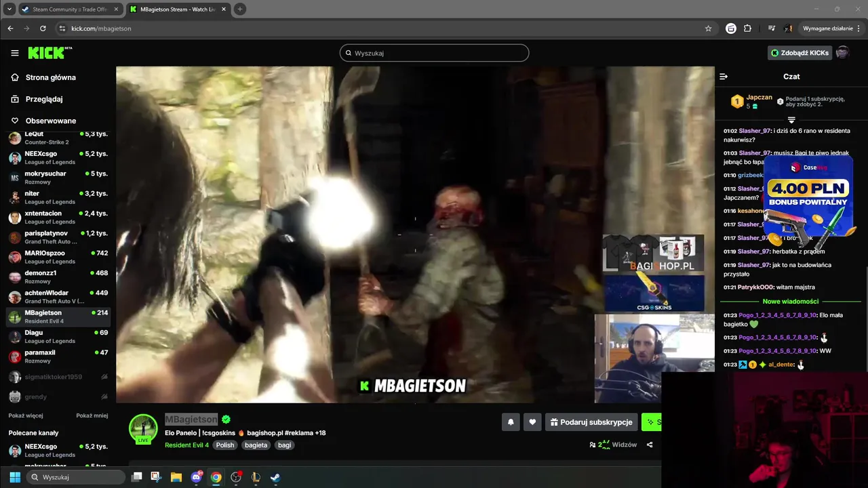This screenshot has width=868, height=488.
Task: Click the Windows taskbar search box
Action: pyautogui.click(x=77, y=477)
